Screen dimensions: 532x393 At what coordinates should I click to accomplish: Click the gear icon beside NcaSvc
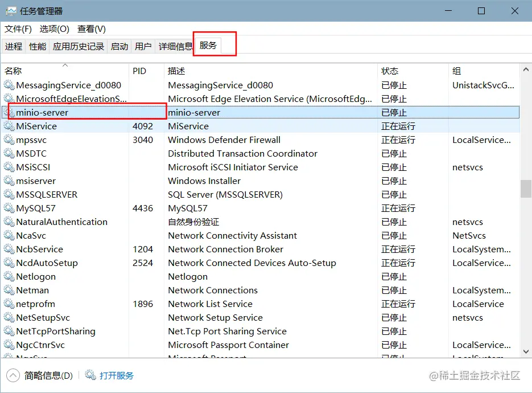(x=9, y=235)
